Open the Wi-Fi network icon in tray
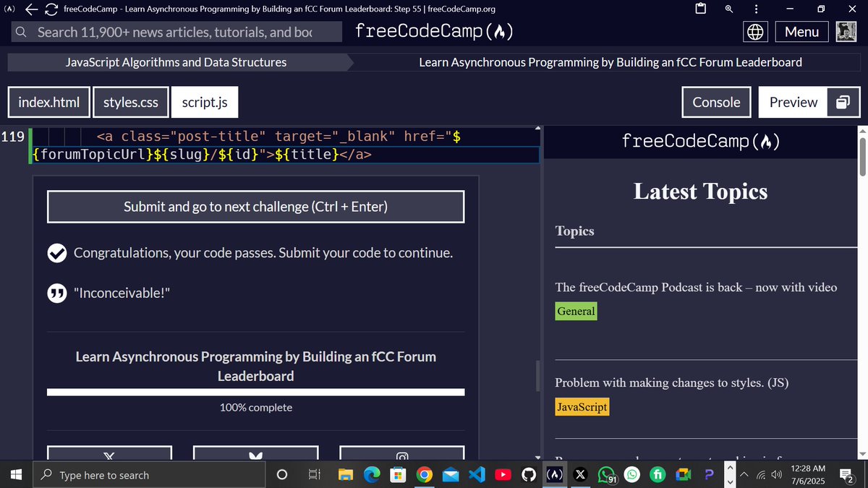This screenshot has width=868, height=488. coord(761,475)
